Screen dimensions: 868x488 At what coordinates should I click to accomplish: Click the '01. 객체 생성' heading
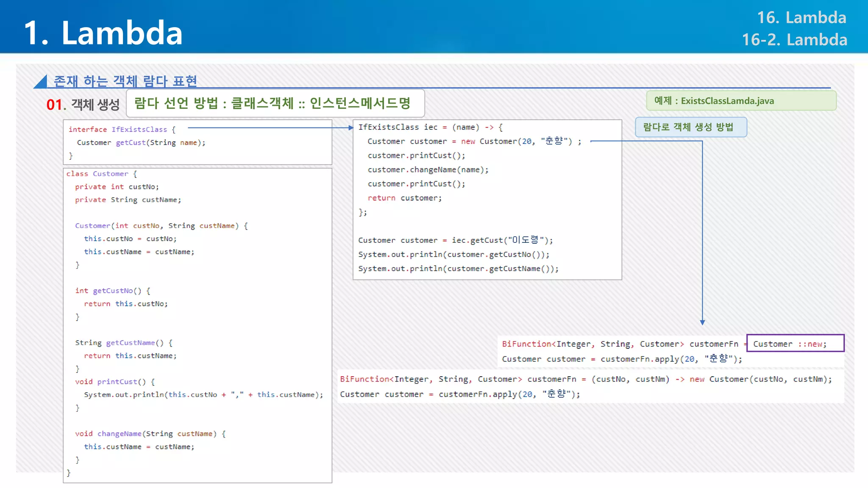(83, 105)
